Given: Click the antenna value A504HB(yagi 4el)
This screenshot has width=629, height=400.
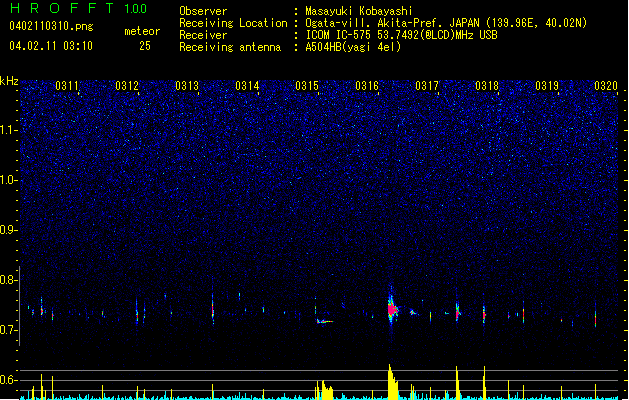Looking at the screenshot, I should click(353, 47).
